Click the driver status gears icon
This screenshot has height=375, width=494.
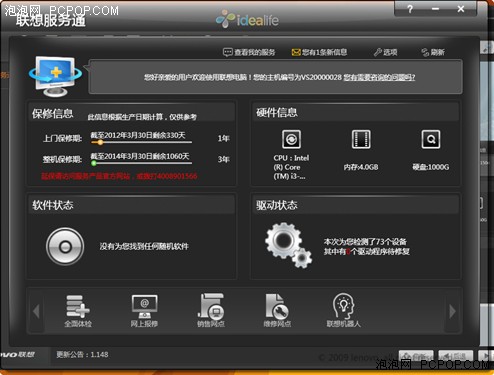[289, 245]
